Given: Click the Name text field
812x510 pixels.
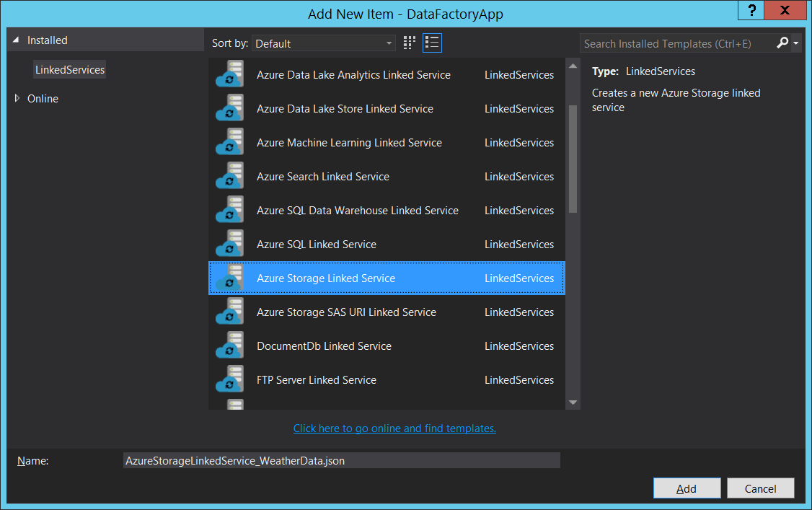Looking at the screenshot, I should coord(342,460).
